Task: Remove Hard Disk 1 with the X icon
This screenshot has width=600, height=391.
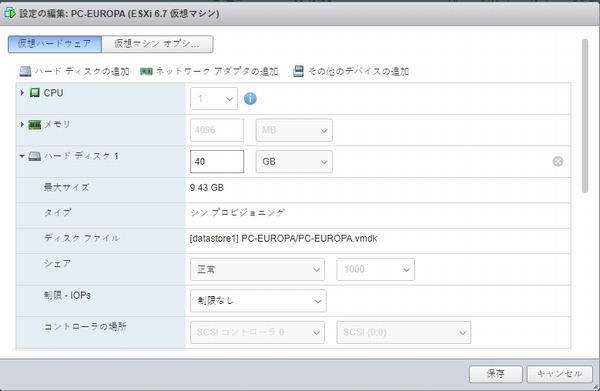Action: (x=558, y=161)
